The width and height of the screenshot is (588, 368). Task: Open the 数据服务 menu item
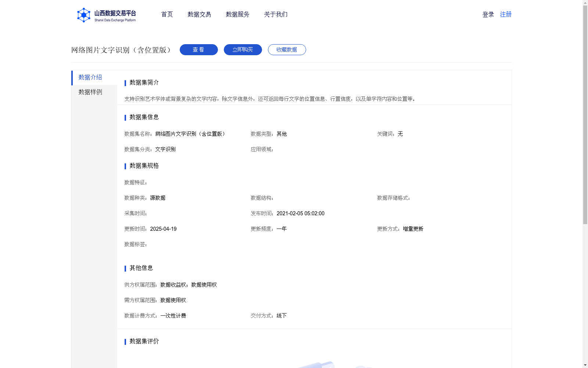tap(237, 14)
